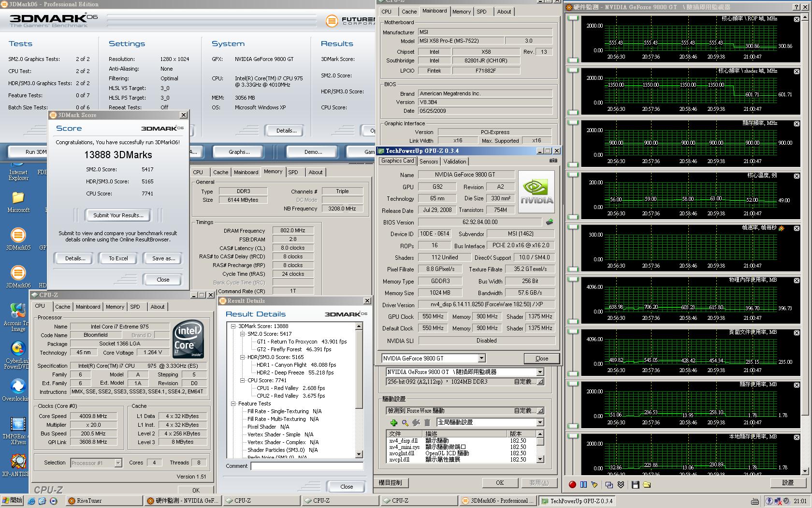The height and width of the screenshot is (508, 812).
Task: Open Graphs... in 3DMark06 main window
Action: coord(239,152)
